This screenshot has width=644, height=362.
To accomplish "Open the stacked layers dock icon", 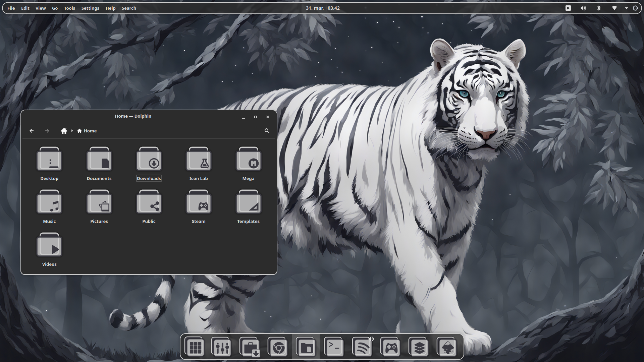I will (419, 347).
